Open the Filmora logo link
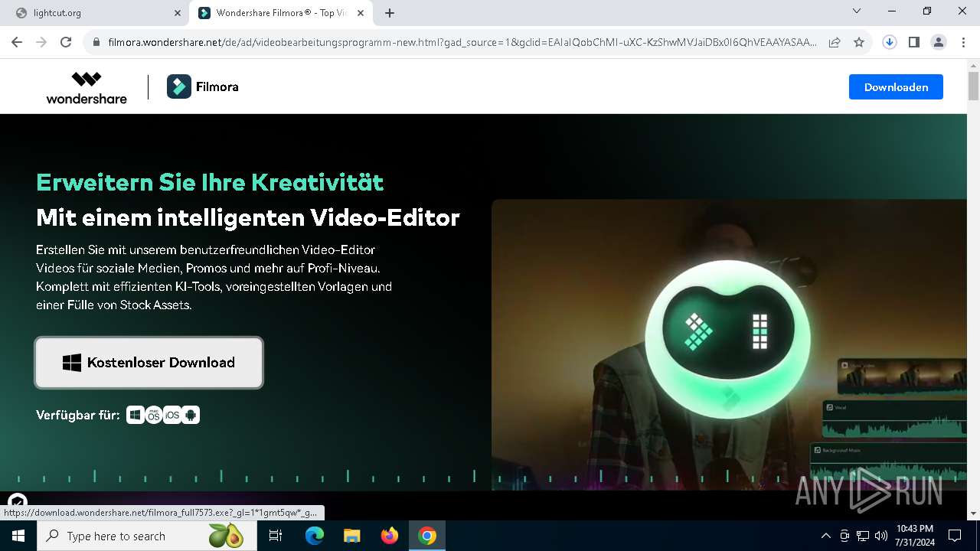Screen dimensions: 980x551 203,87
